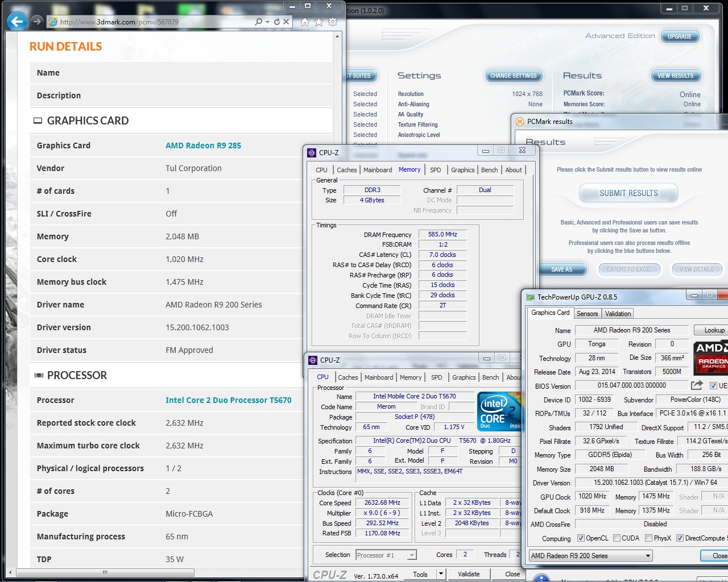Open the Intel Core 2 Duo Processor T5670 link
The height and width of the screenshot is (582, 728).
(228, 400)
